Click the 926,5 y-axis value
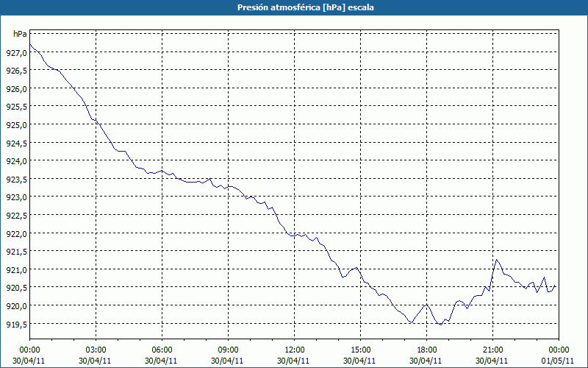Image resolution: width=588 pixels, height=368 pixels. click(x=17, y=71)
